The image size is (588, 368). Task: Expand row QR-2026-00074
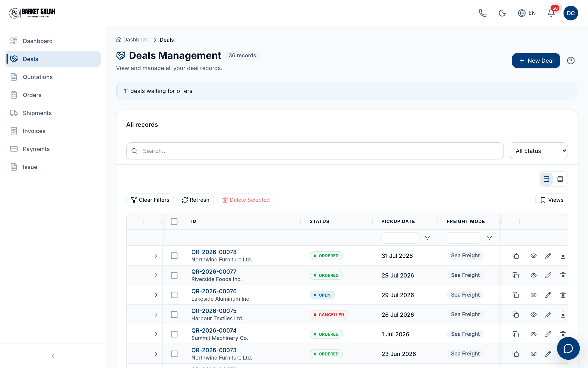[x=156, y=334]
